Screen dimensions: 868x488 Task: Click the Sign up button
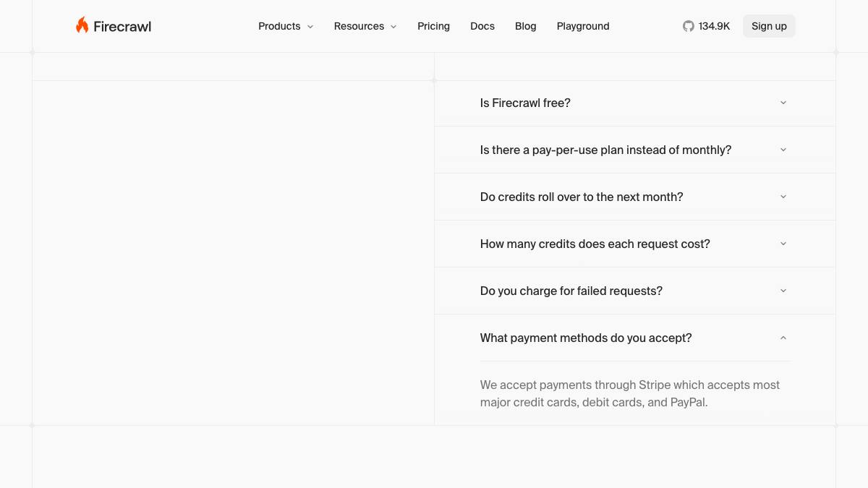click(x=769, y=26)
